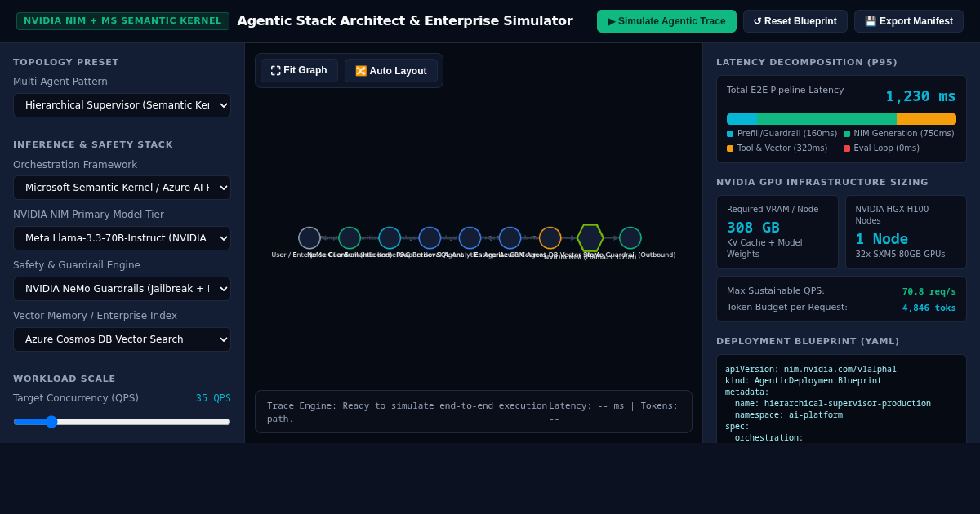Expand the Orchestration Framework dropdown
Image resolution: width=980 pixels, height=514 pixels.
click(x=122, y=188)
